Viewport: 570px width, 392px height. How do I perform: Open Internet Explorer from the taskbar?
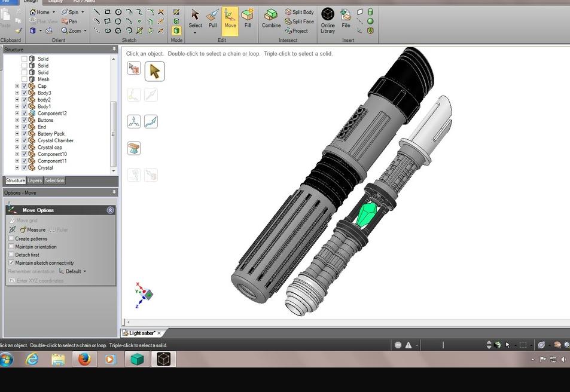(x=32, y=359)
